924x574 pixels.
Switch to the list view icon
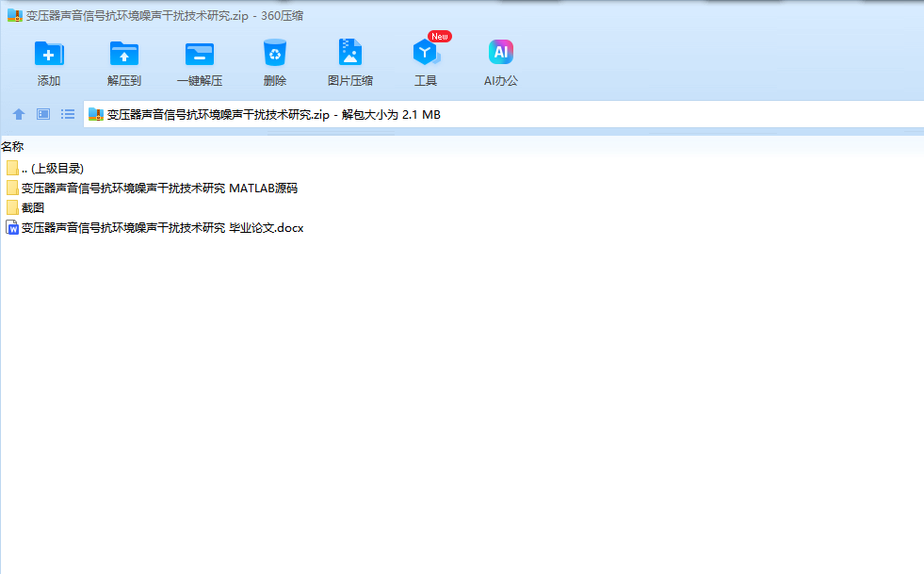pos(68,114)
